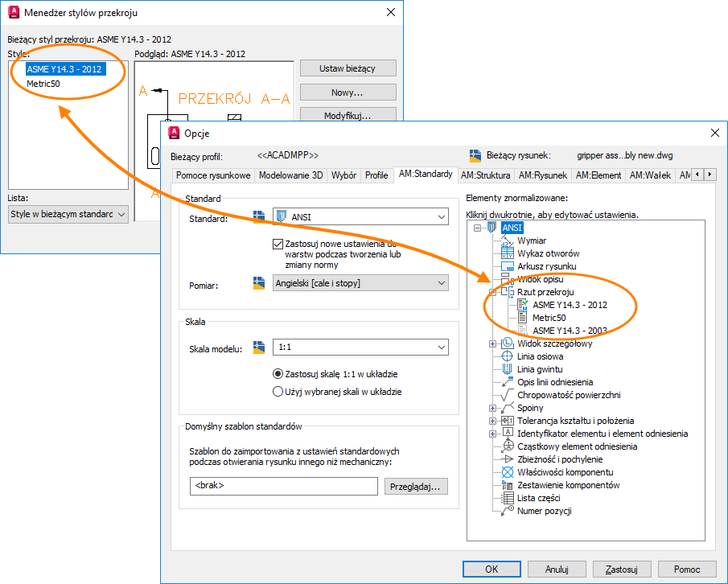This screenshot has width=728, height=584.
Task: Click drawing icon beside Standard dropdown
Action: tap(258, 216)
